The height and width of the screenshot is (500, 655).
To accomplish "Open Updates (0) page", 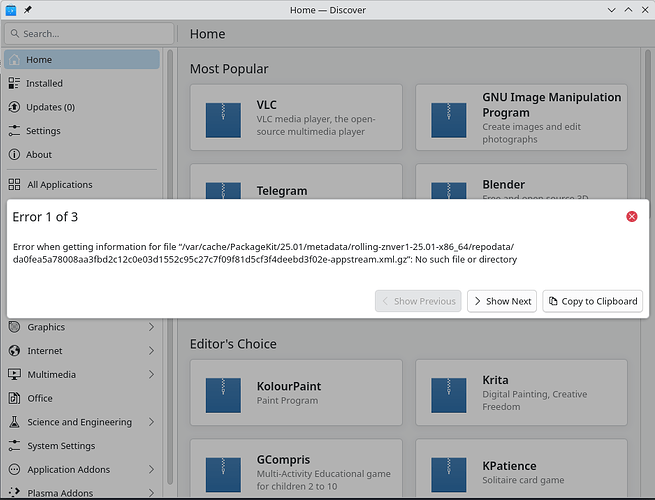I will coord(82,107).
